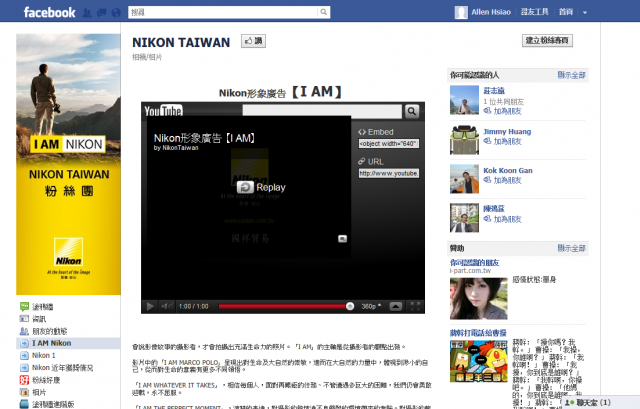640x409 pixels.
Task: Click the Wall speech bubble icon in sidebar
Action: (24, 307)
